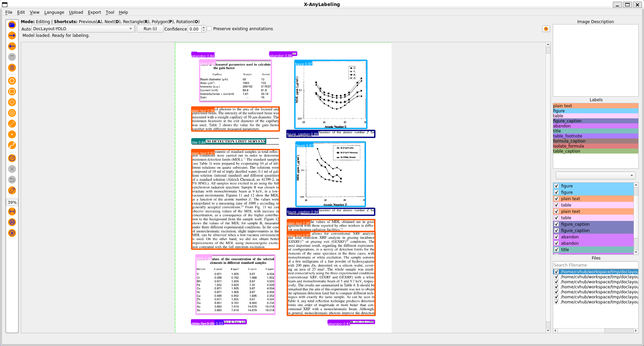The height and width of the screenshot is (346, 644).
Task: Uncheck the plain text checkbox below the two figures
Action: pyautogui.click(x=556, y=198)
